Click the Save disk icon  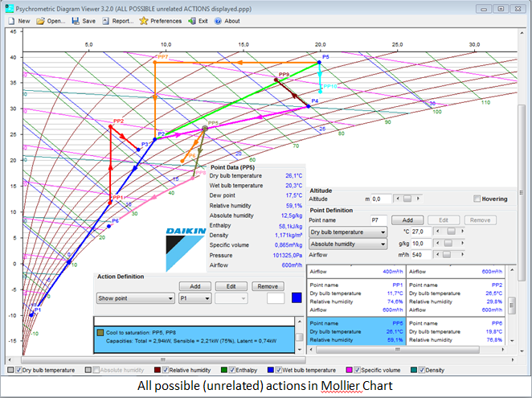(x=75, y=21)
